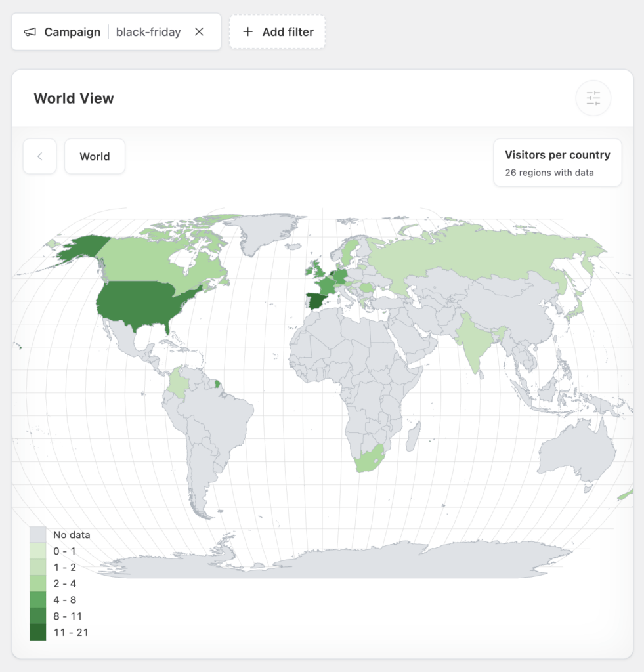Screen dimensions: 644x672
Task: Click the No data legend swatch
Action: pyautogui.click(x=38, y=534)
